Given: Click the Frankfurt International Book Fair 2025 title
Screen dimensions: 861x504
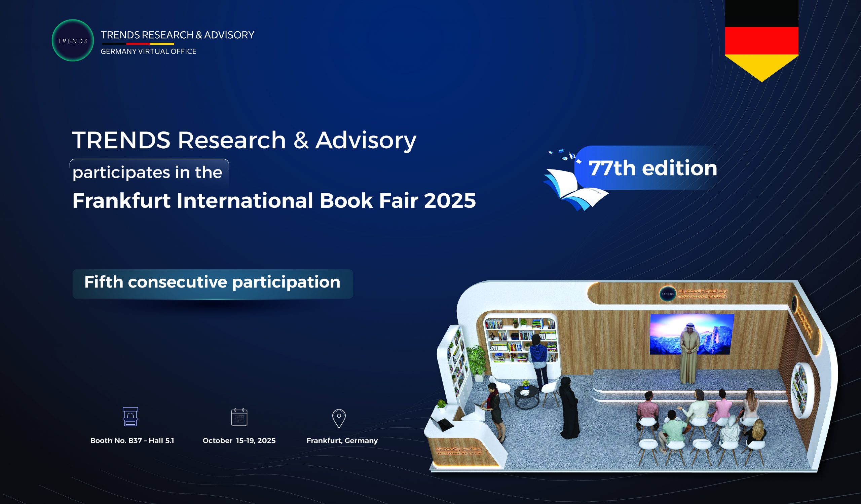Looking at the screenshot, I should coord(274,200).
